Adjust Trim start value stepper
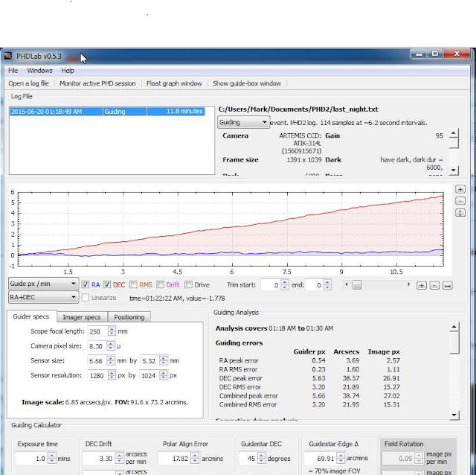Image resolution: width=476 pixels, height=475 pixels. point(284,285)
